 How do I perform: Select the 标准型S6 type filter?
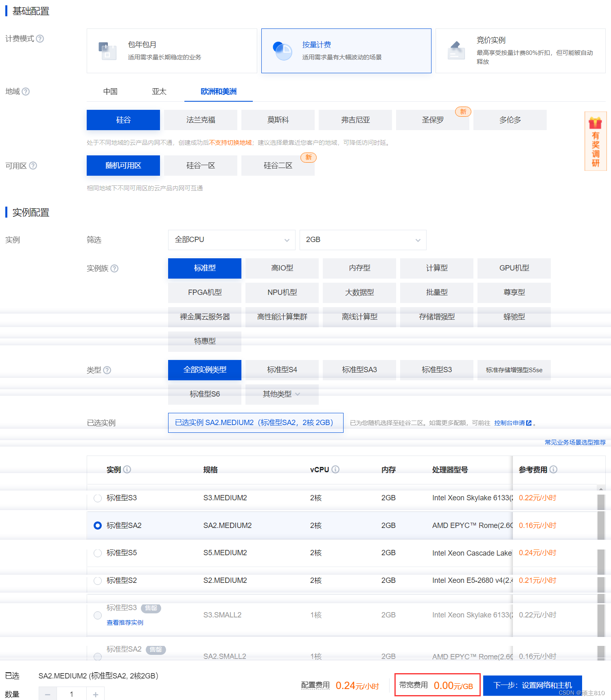(205, 394)
